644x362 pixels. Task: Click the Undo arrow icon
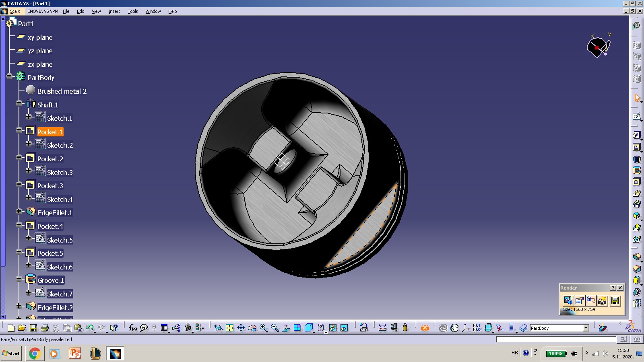click(x=89, y=328)
